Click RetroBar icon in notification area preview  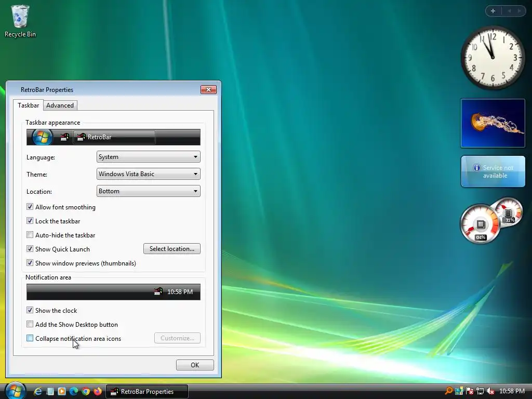tap(158, 291)
